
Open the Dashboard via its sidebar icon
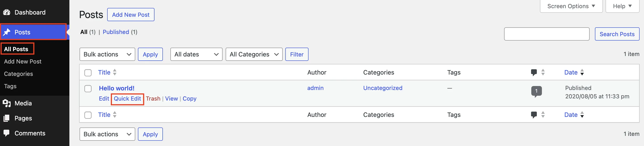(x=7, y=12)
